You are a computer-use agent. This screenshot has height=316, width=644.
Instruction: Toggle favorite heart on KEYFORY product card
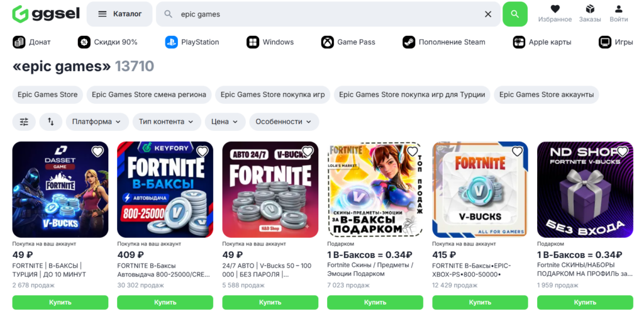[202, 152]
